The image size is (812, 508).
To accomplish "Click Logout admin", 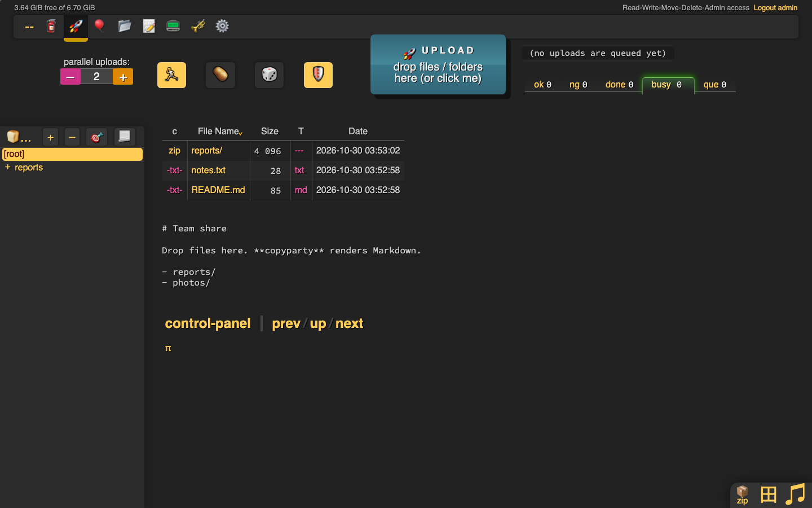I will [x=775, y=8].
